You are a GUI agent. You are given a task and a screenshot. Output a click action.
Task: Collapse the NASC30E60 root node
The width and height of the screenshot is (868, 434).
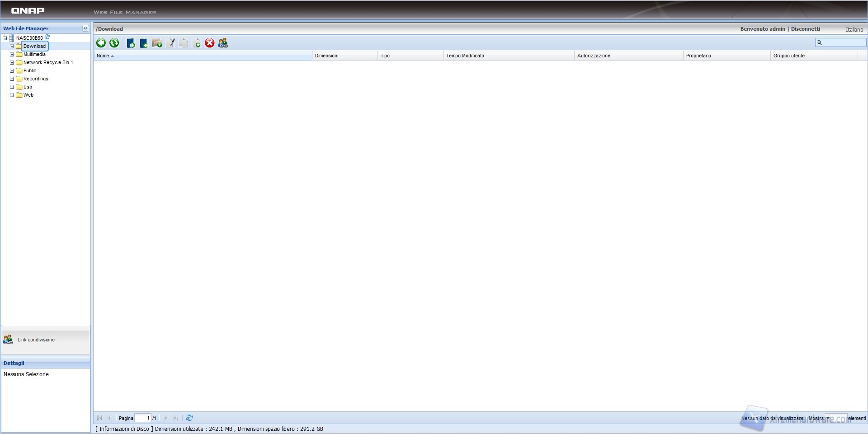point(5,38)
